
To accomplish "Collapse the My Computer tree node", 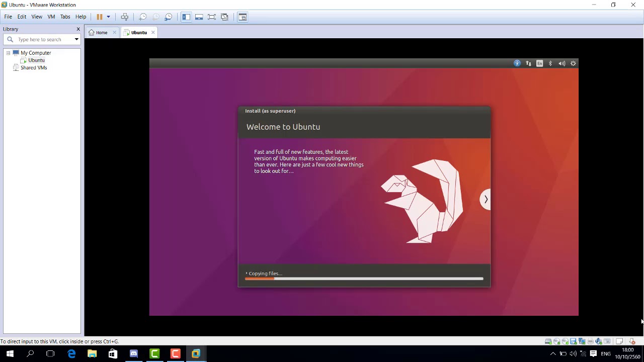I will (8, 53).
